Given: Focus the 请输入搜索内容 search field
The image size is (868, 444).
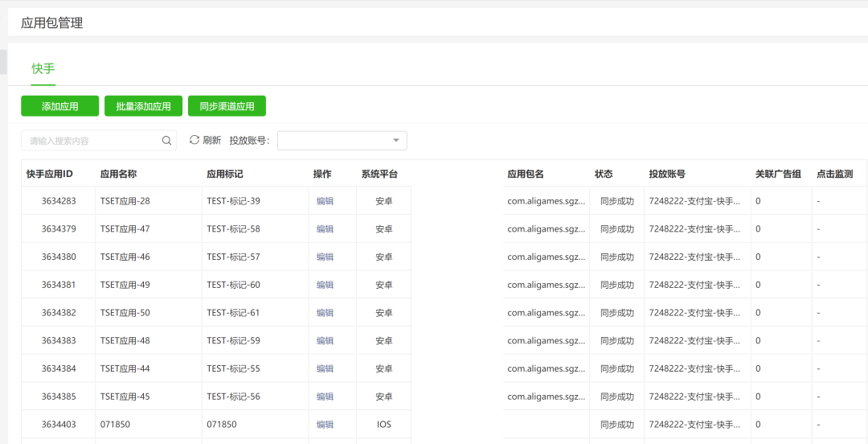Looking at the screenshot, I should (x=99, y=141).
